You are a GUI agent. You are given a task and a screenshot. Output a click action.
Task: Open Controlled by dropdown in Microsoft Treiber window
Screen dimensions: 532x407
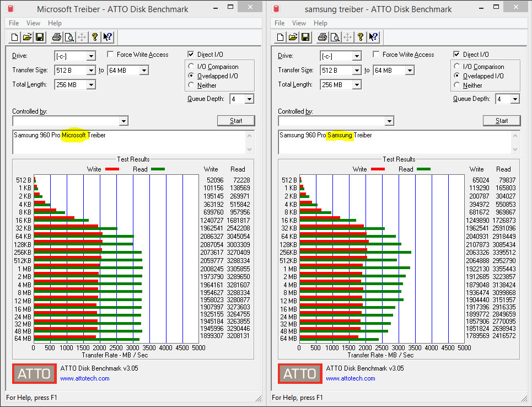tap(123, 121)
